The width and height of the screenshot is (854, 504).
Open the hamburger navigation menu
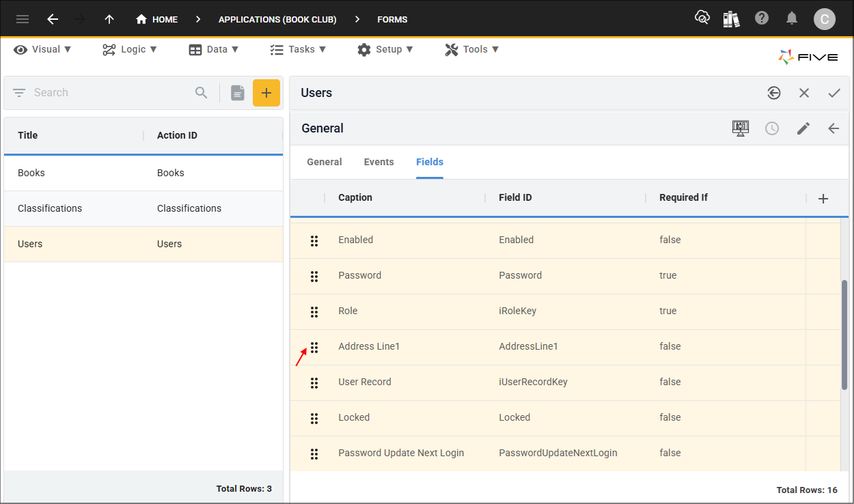23,19
